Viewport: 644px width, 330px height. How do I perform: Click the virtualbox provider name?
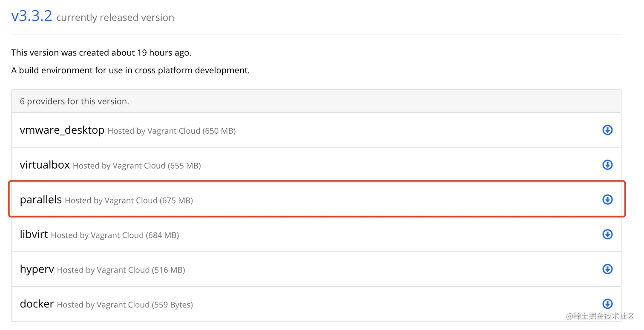coord(45,165)
